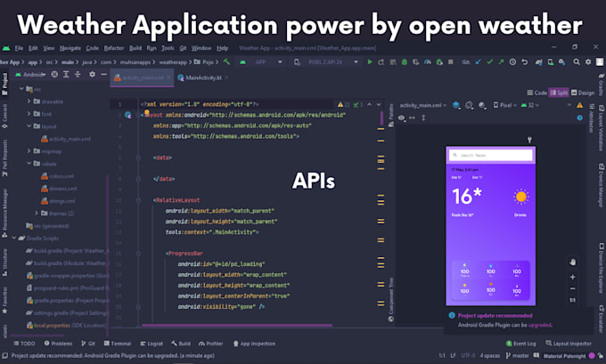Zoom in design preview with plus icon
606x364 pixels.
click(573, 277)
